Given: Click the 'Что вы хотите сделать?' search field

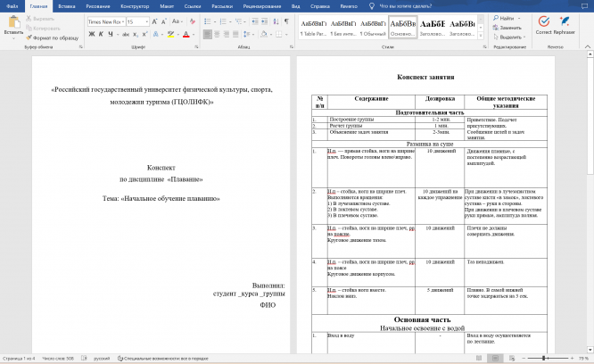Looking at the screenshot, I should point(405,6).
